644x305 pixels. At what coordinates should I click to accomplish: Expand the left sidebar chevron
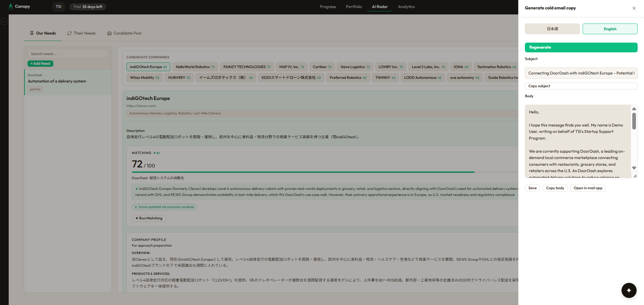4,21
